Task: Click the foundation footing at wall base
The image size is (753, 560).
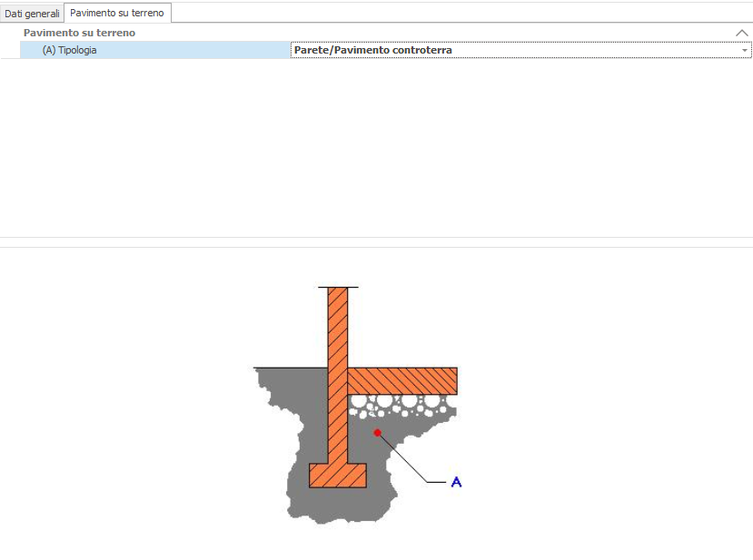Action: click(337, 476)
